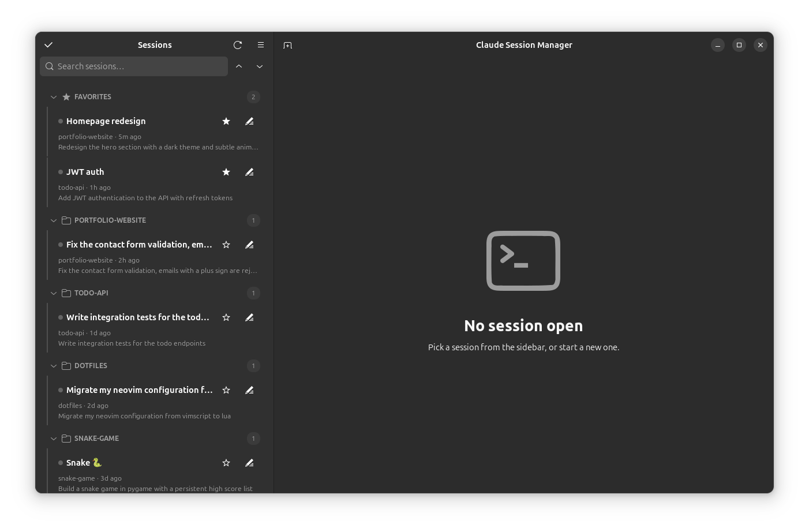Image resolution: width=809 pixels, height=532 pixels.
Task: Click 'Write integration tests for the todo endpoints' description
Action: 132,343
